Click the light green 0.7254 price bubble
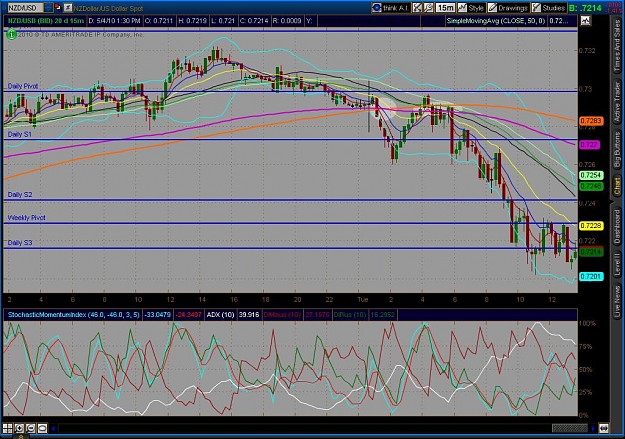The image size is (625, 439). click(x=591, y=175)
